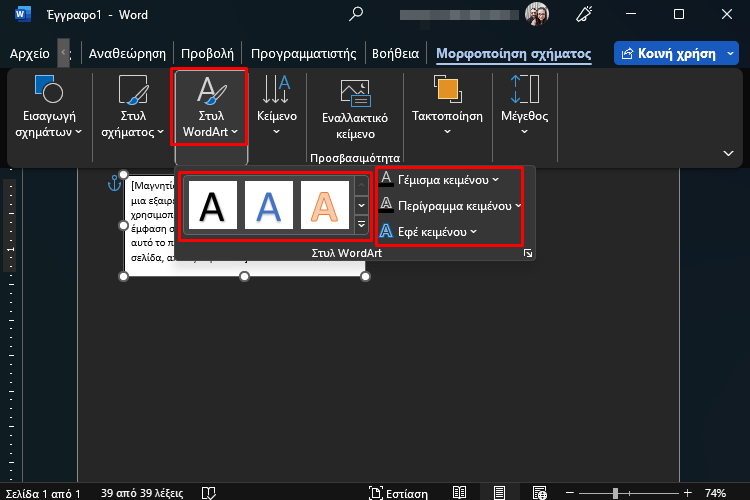Click the Word application icon
The image size is (750, 500).
22,14
